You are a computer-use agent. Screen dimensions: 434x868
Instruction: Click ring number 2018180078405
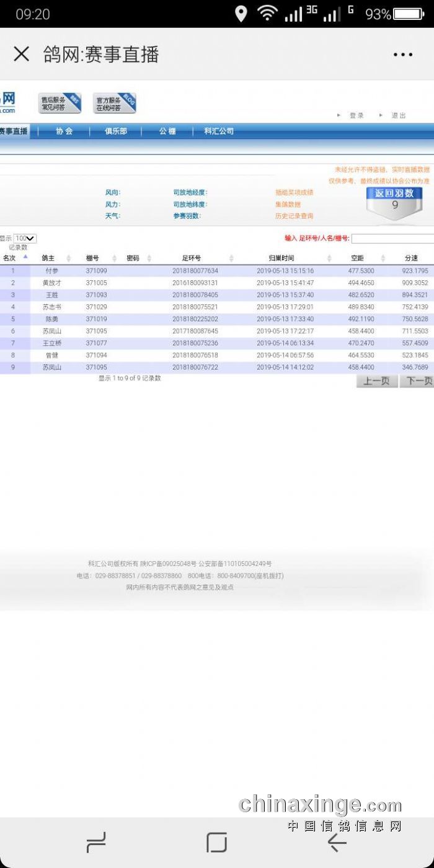[x=195, y=295]
